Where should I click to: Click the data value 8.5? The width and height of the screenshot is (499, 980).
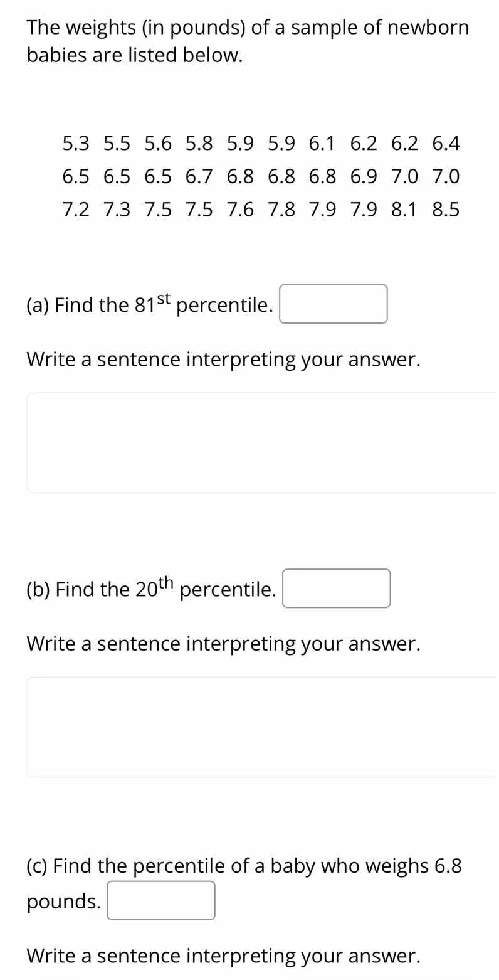click(x=446, y=210)
